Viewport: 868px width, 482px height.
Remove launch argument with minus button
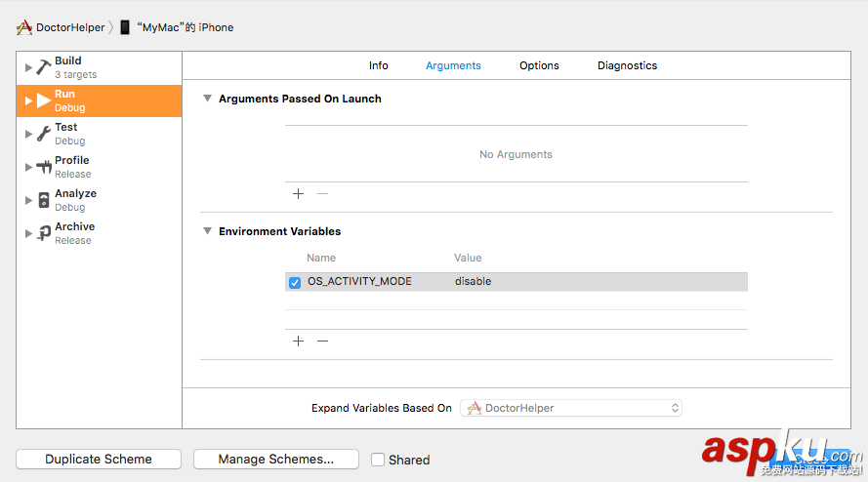coord(323,194)
